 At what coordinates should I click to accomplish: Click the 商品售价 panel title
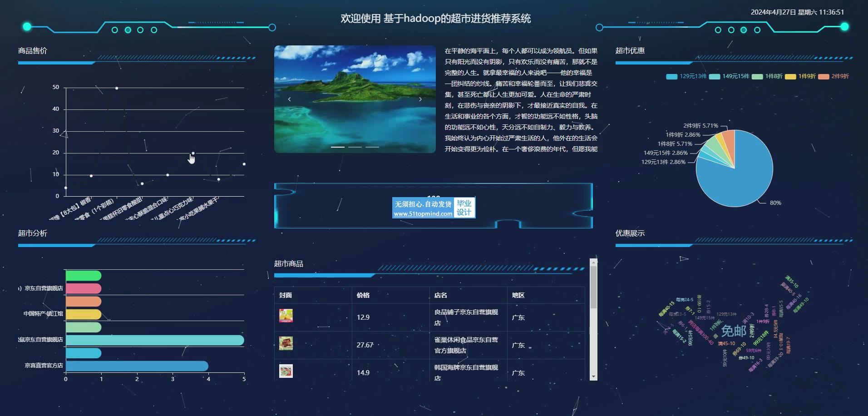33,51
